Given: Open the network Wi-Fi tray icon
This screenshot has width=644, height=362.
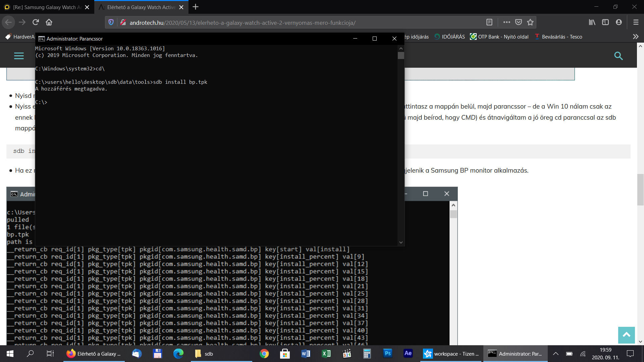Looking at the screenshot, I should (x=583, y=354).
